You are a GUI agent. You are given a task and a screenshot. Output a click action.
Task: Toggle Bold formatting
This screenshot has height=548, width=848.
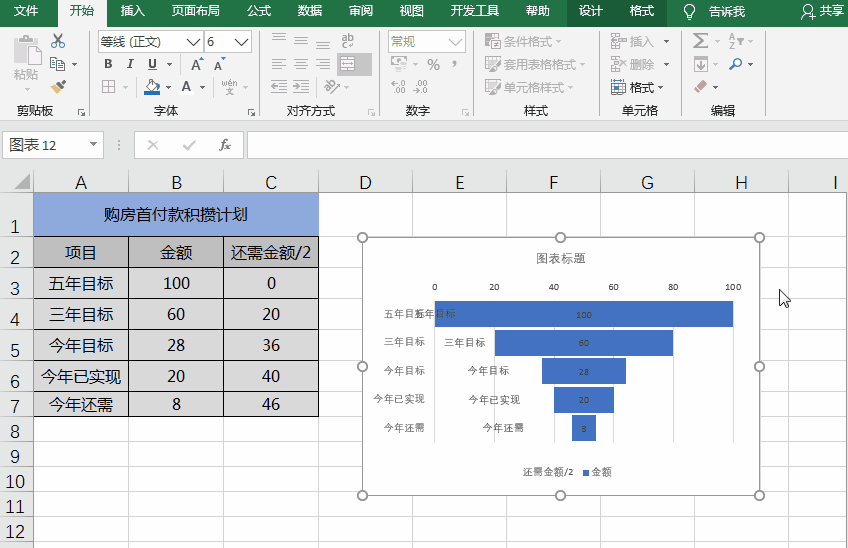108,64
